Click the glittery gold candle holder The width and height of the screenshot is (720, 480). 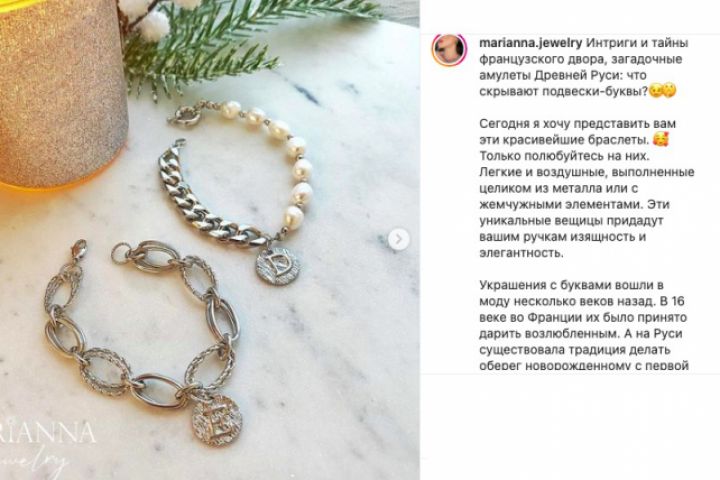(x=61, y=94)
